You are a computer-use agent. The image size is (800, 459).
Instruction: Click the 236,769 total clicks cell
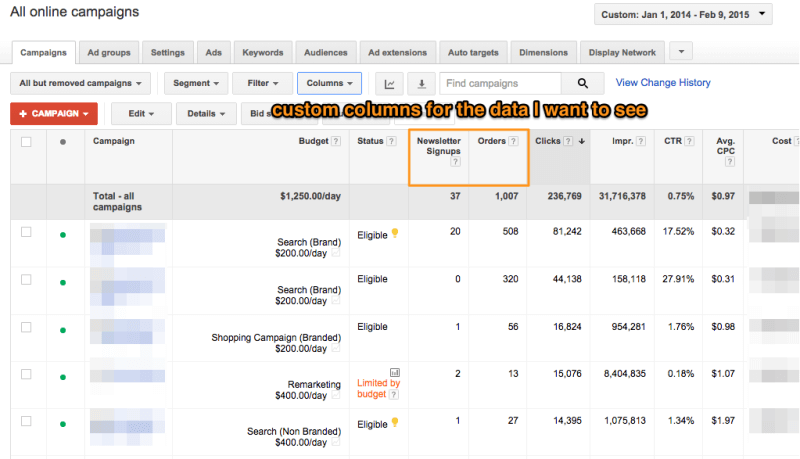pos(564,196)
